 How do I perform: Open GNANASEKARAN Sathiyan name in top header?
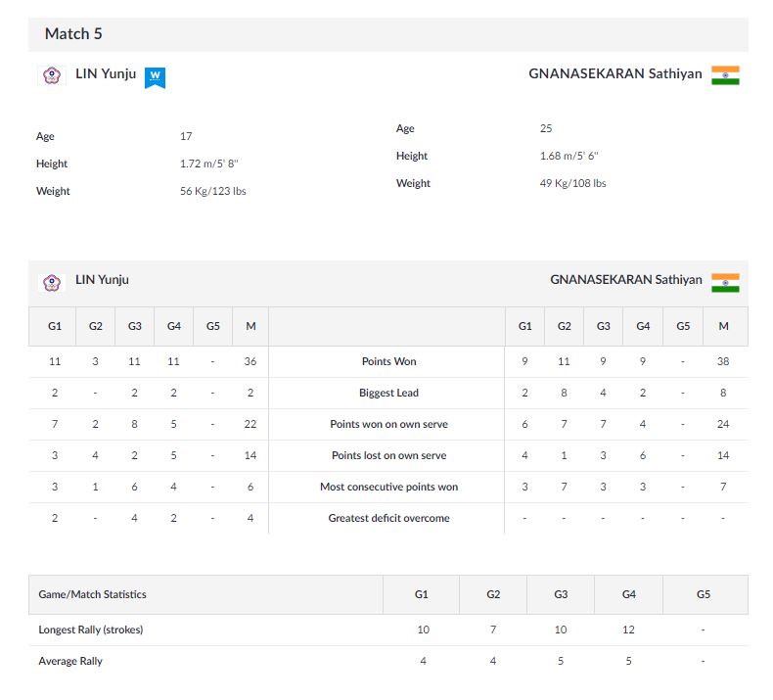click(614, 74)
